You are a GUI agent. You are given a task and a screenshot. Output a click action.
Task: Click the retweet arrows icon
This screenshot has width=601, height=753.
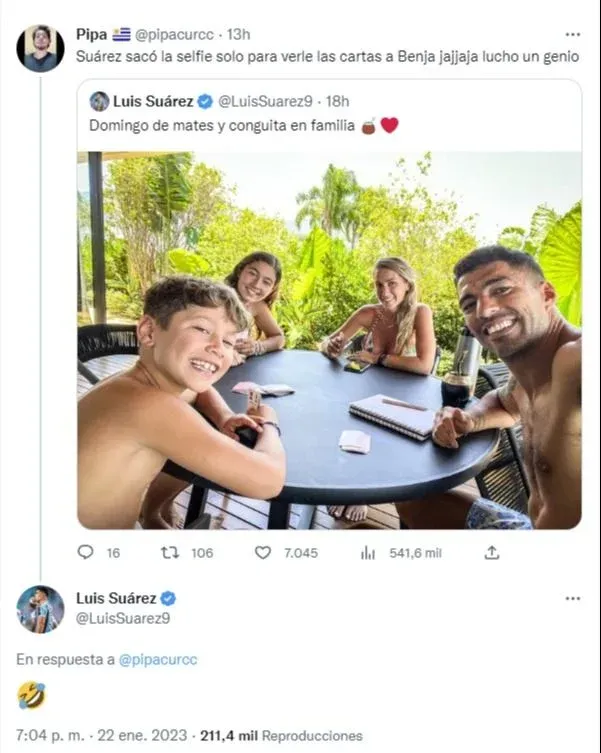pos(170,552)
